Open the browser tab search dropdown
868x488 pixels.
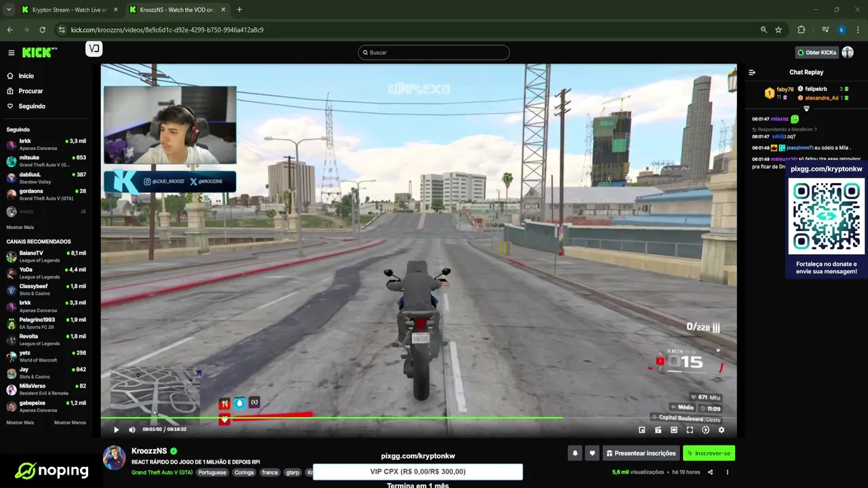point(8,9)
